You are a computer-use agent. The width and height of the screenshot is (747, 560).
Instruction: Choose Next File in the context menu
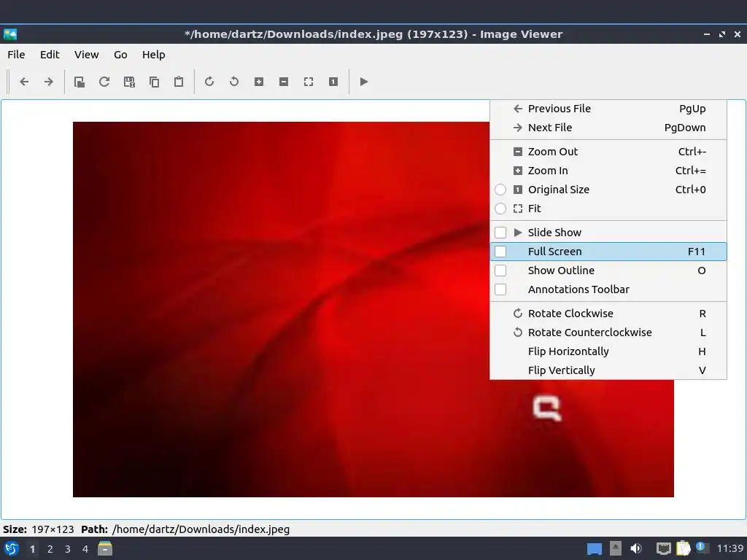(608, 128)
